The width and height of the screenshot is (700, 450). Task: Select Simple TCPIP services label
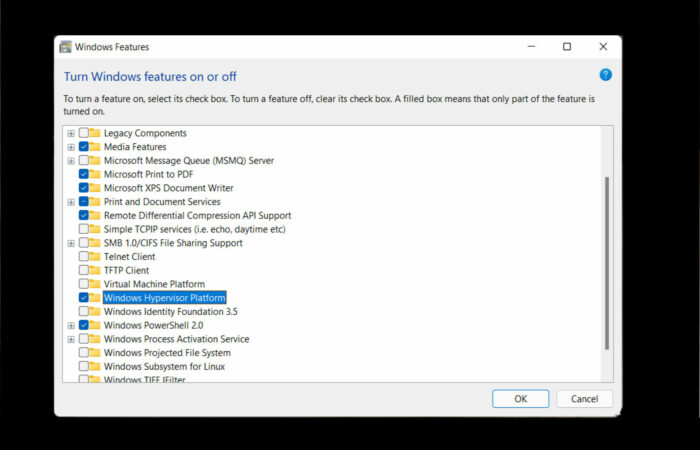(x=195, y=229)
